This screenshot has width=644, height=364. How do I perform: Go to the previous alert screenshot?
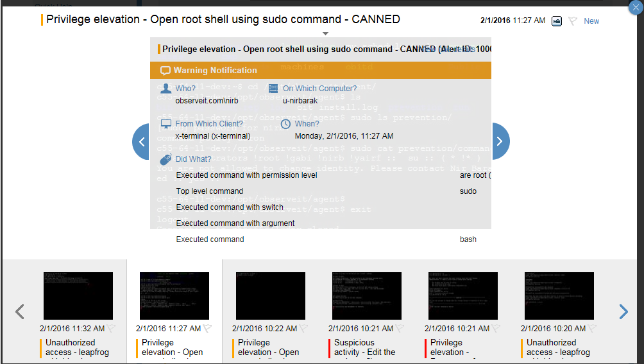(141, 142)
